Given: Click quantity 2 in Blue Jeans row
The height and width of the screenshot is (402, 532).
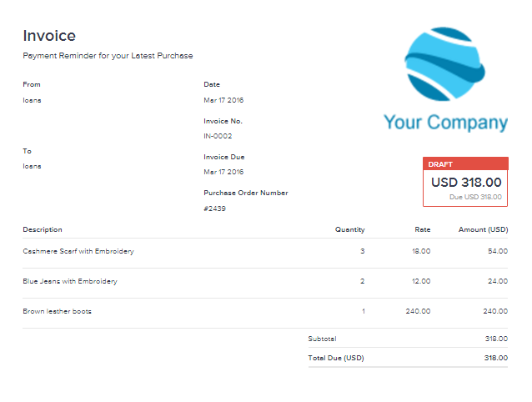Looking at the screenshot, I should [363, 281].
